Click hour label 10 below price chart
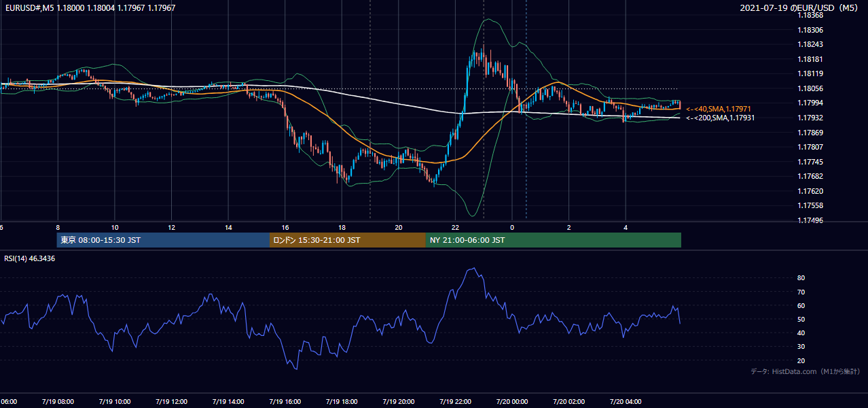The image size is (868, 408). pyautogui.click(x=115, y=228)
